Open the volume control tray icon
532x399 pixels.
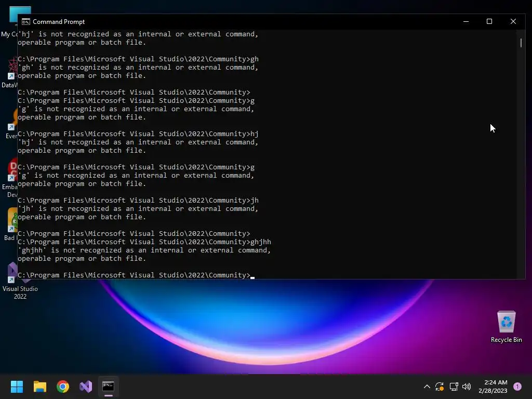(x=467, y=387)
